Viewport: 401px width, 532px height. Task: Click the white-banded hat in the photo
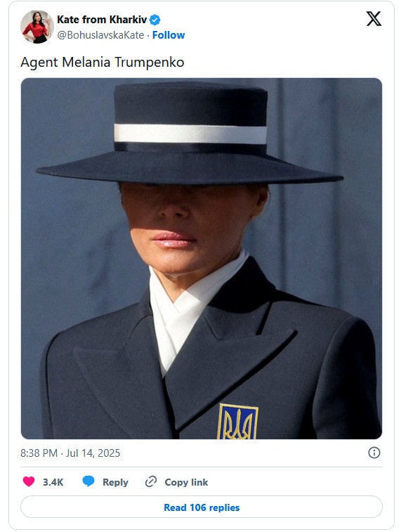[190, 132]
